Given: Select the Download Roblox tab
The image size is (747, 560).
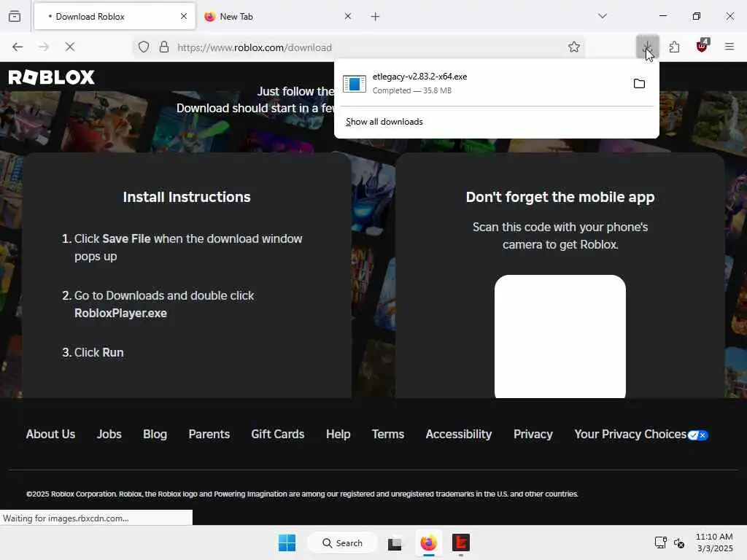Looking at the screenshot, I should pos(115,16).
